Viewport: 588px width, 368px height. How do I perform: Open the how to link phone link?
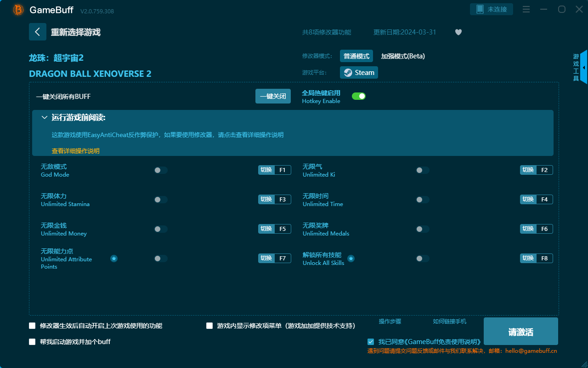pyautogui.click(x=450, y=322)
